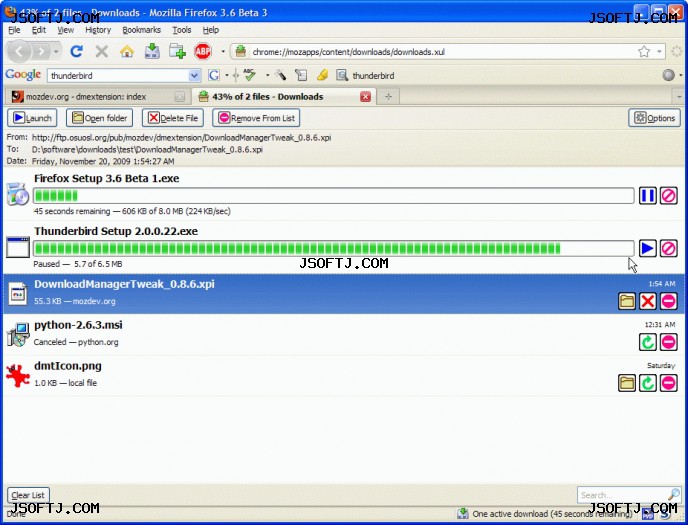Click the Google toolbar settings round icon
Image resolution: width=688 pixels, height=525 pixels.
point(669,75)
